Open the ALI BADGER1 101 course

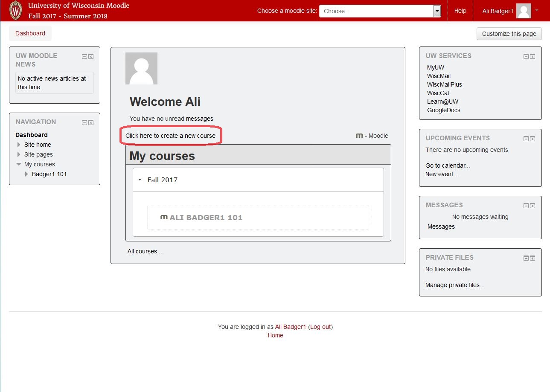tap(206, 218)
